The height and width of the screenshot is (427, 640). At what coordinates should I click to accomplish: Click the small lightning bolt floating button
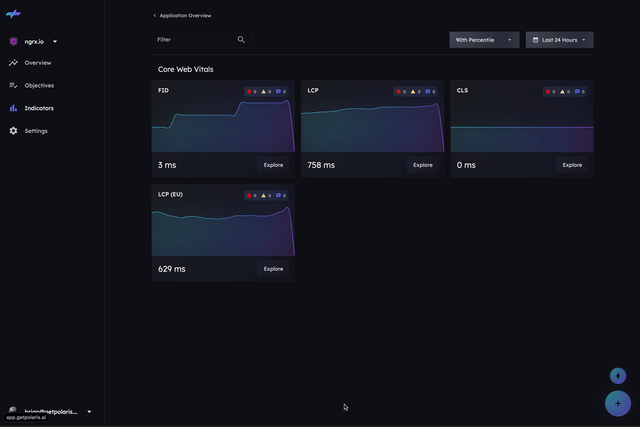618,376
